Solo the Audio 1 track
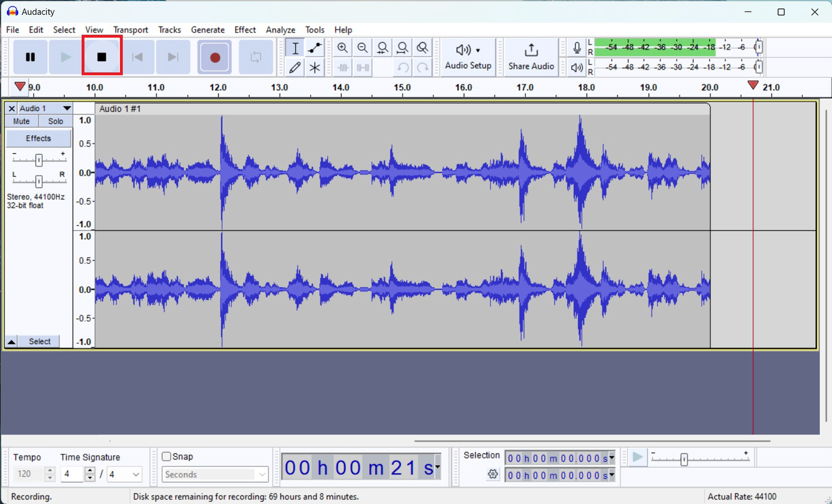Screen dimensions: 832x504 click(55, 121)
